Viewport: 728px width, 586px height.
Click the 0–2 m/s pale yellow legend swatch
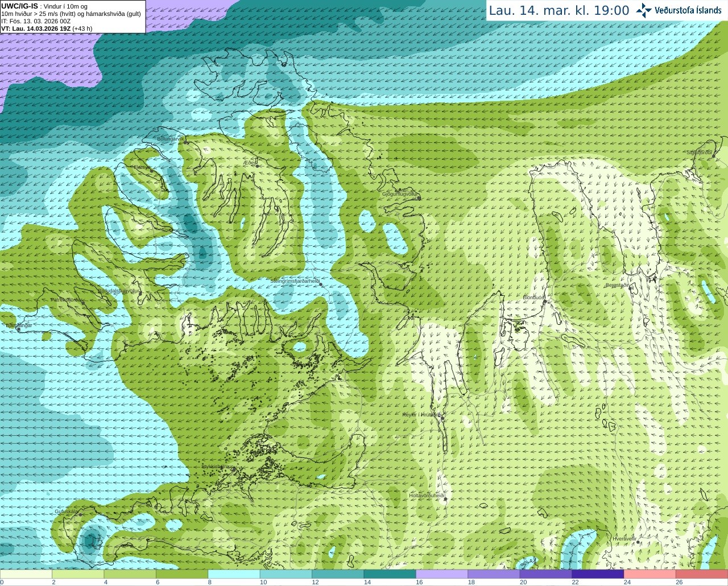coord(26,574)
